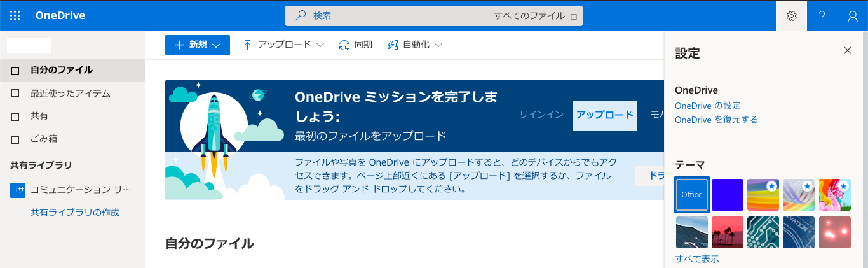Select the mountain landscape theme swatch
The width and height of the screenshot is (868, 268).
pos(692,232)
